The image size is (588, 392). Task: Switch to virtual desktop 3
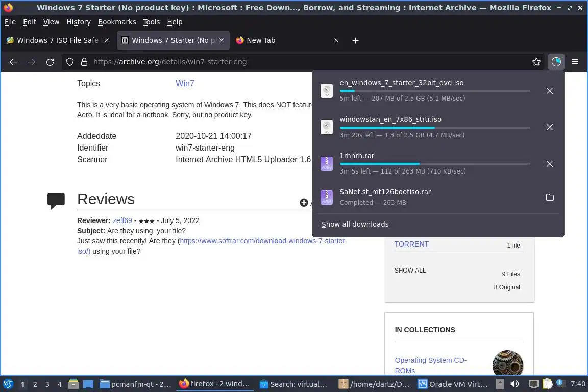coord(47,384)
